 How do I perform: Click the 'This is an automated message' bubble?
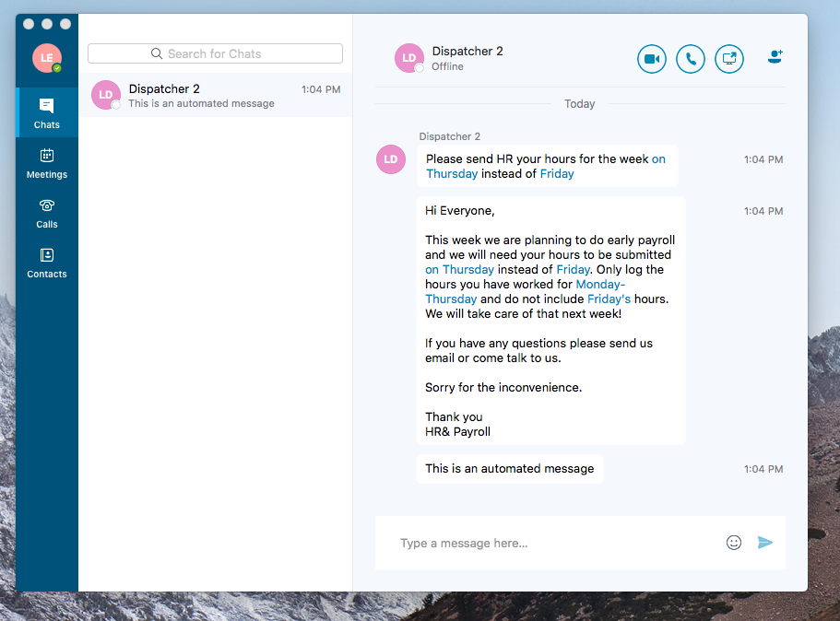[510, 468]
